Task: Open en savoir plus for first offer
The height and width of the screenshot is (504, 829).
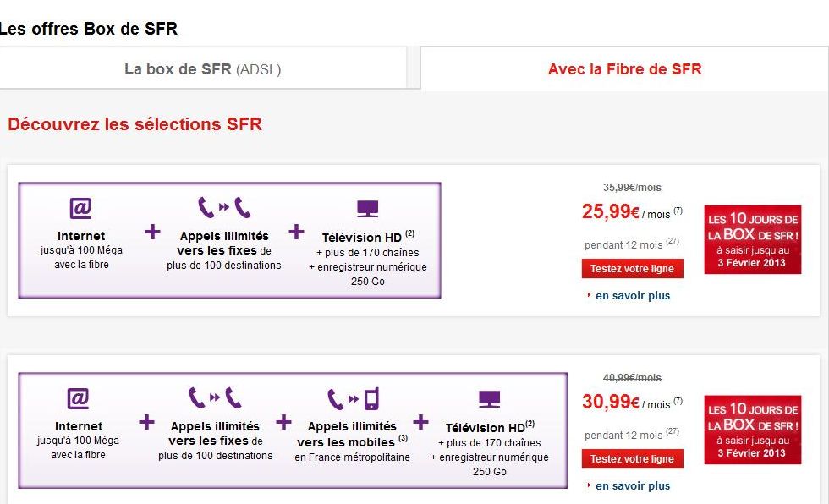Action: (x=633, y=295)
